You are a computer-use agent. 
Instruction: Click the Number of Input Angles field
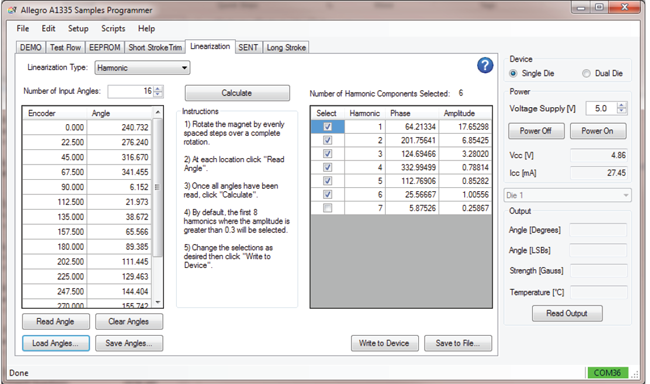point(131,91)
